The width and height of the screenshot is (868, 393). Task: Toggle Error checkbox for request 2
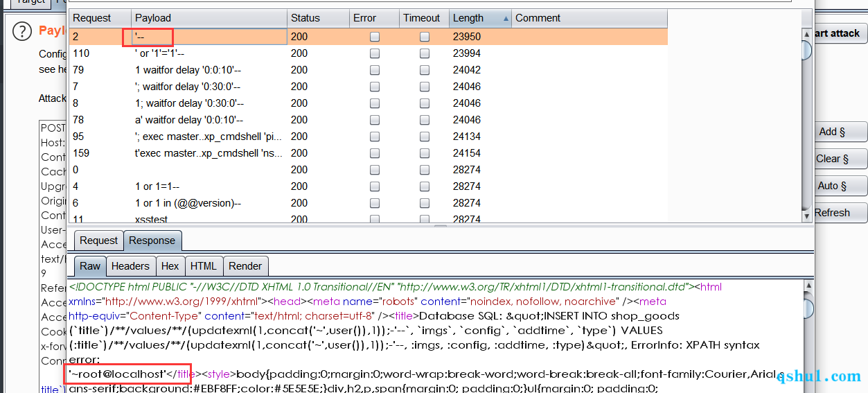pos(375,37)
